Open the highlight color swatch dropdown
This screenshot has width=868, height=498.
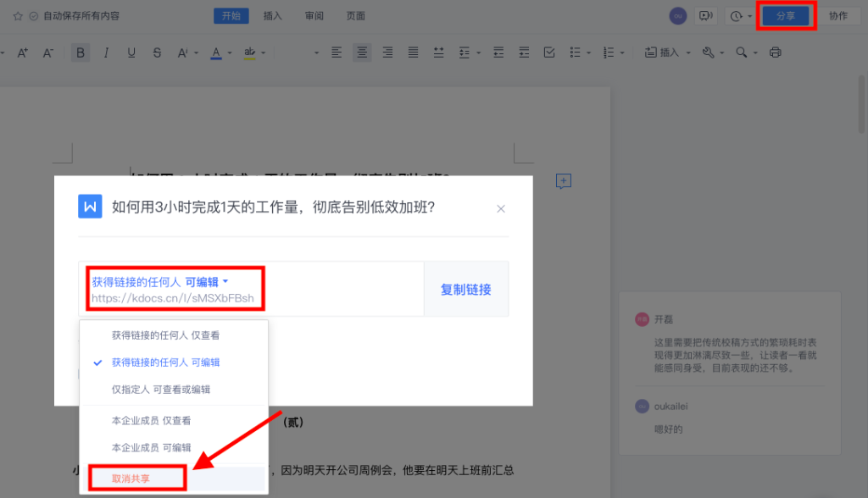coord(264,53)
